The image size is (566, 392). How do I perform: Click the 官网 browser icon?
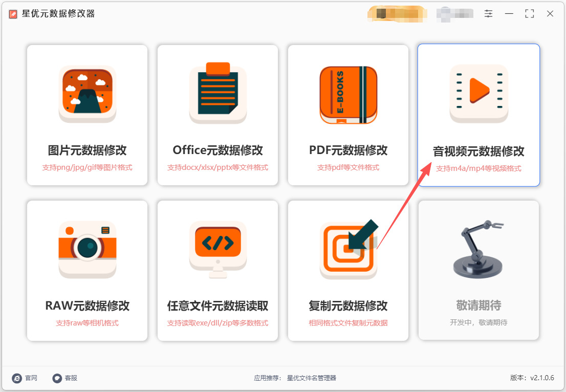[x=16, y=378]
